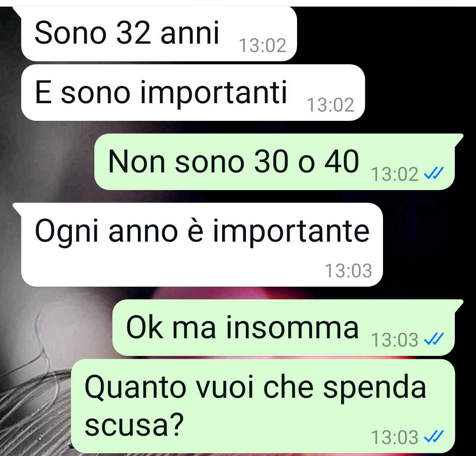Screen dimensions: 476x456
Task: Click the 13:03 time beside "Ok ma insomma"
Action: point(394,340)
